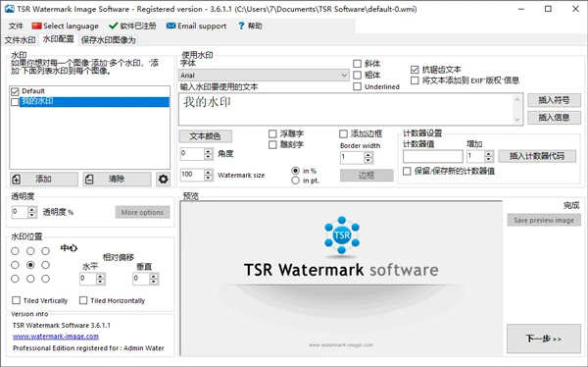Click the 插入信息 button
This screenshot has height=367, width=588.
tap(554, 118)
